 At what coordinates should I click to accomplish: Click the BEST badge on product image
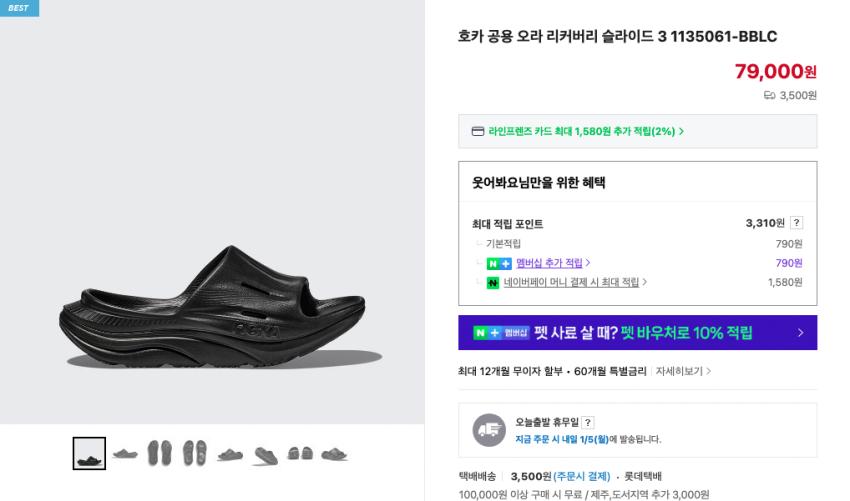[19, 8]
